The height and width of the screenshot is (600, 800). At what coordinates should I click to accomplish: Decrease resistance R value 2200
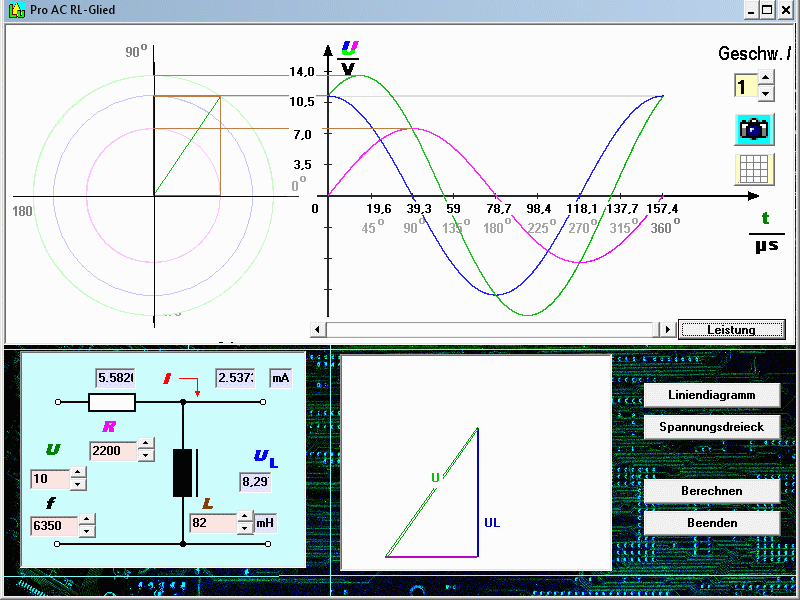146,455
